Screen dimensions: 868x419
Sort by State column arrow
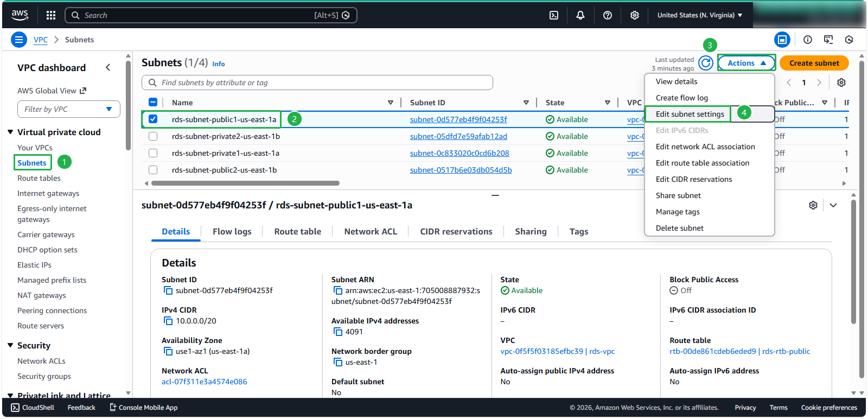[x=608, y=103]
